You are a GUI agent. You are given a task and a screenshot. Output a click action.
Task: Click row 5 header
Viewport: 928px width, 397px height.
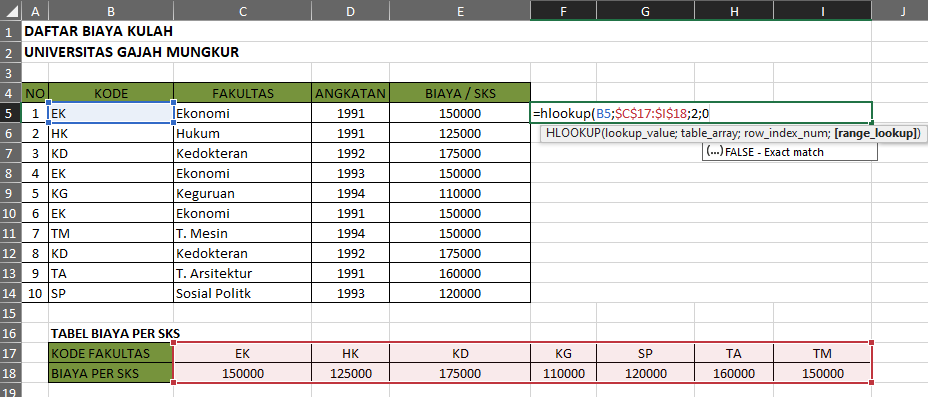pos(10,112)
